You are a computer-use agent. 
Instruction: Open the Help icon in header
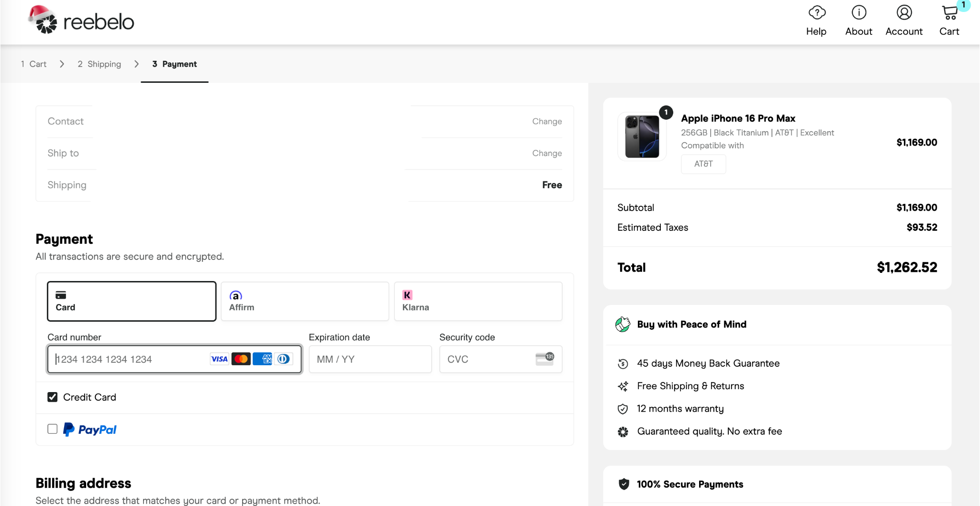(816, 13)
